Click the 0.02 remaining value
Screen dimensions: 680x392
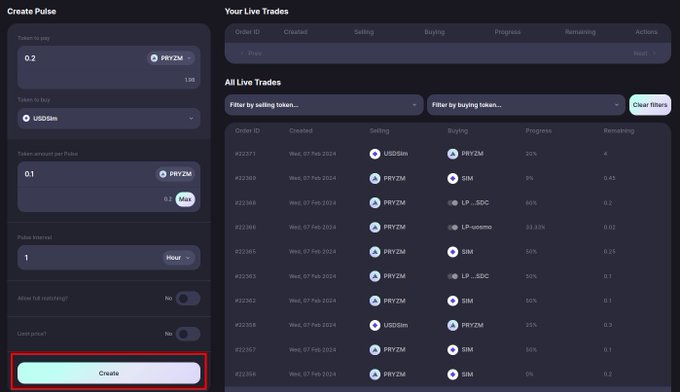point(609,227)
